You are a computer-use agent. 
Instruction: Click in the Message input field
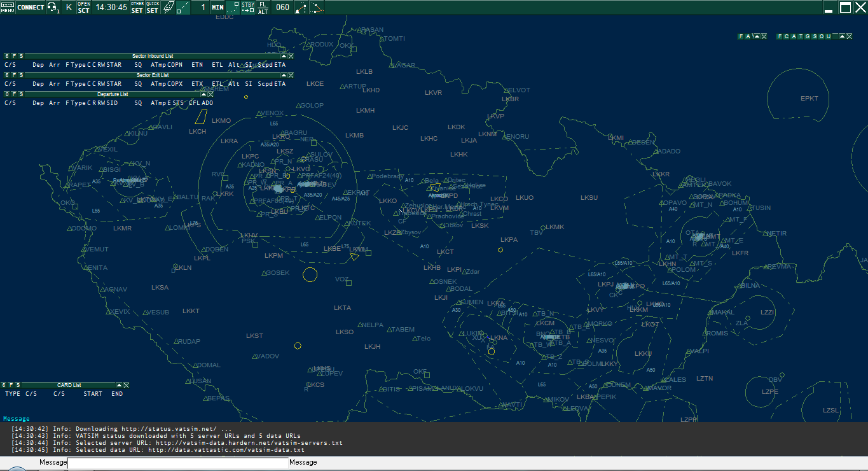pyautogui.click(x=178, y=463)
